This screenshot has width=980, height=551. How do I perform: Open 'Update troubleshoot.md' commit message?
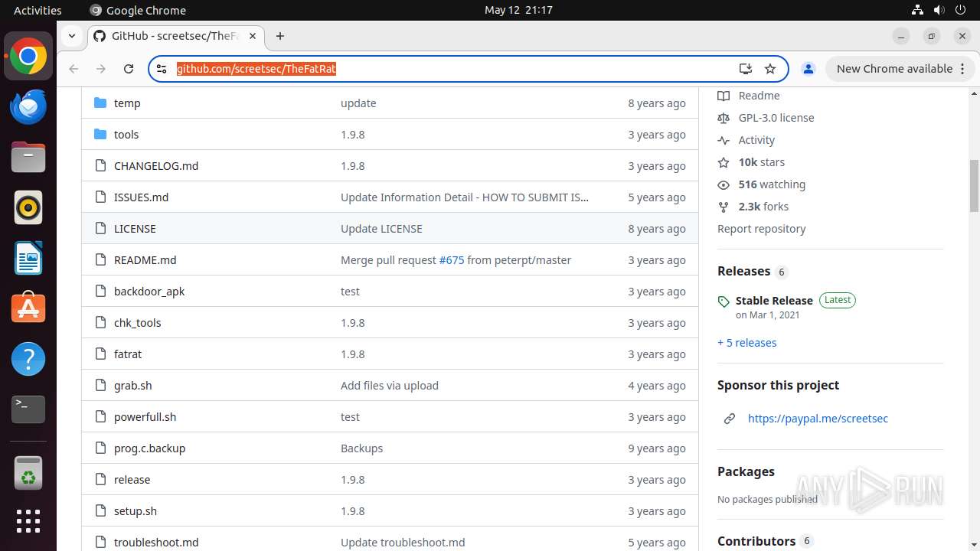click(403, 542)
